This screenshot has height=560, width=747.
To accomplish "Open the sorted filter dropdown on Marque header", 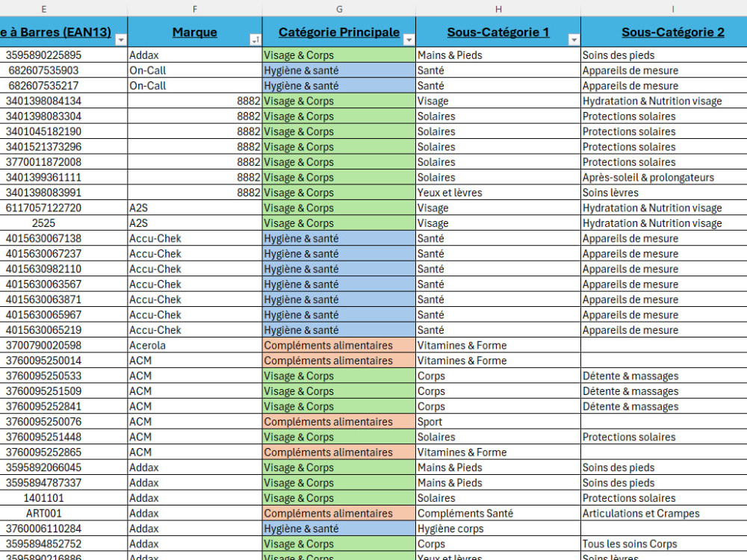I will [255, 40].
